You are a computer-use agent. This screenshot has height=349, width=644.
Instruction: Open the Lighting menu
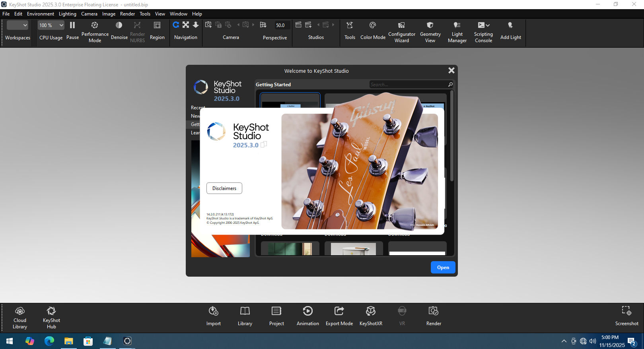click(x=68, y=14)
